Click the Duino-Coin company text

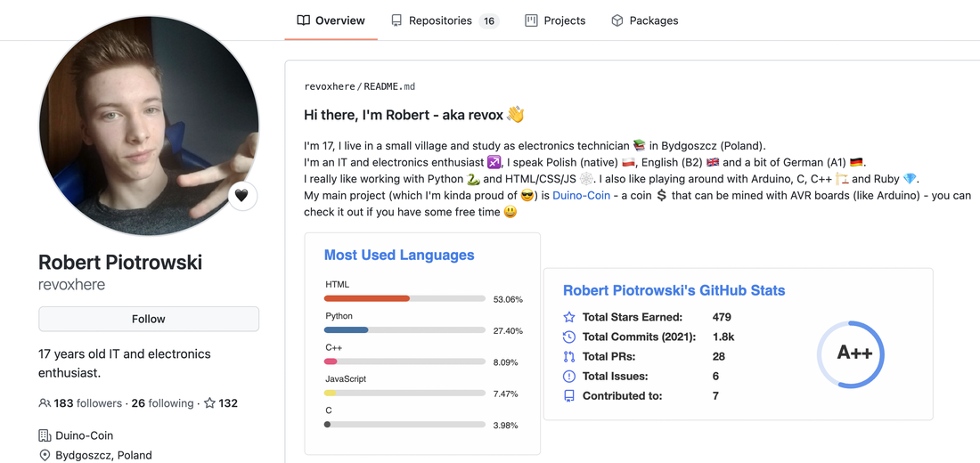pos(85,435)
